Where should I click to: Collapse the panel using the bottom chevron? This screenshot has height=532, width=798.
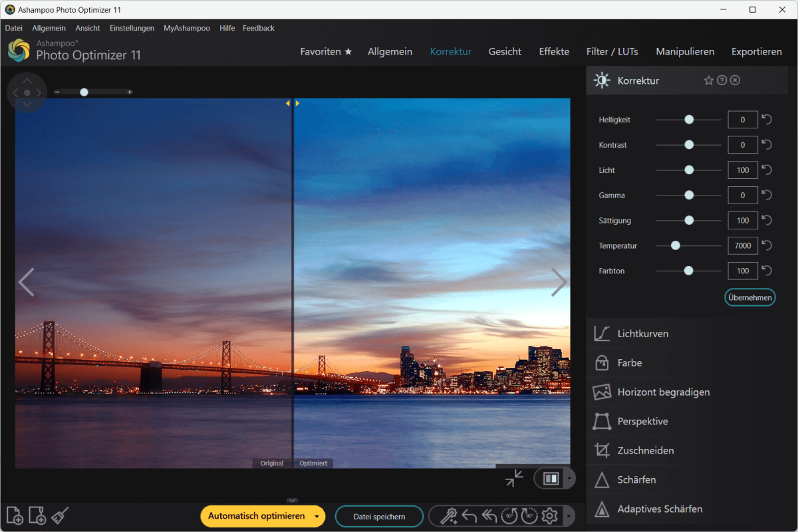click(x=292, y=499)
